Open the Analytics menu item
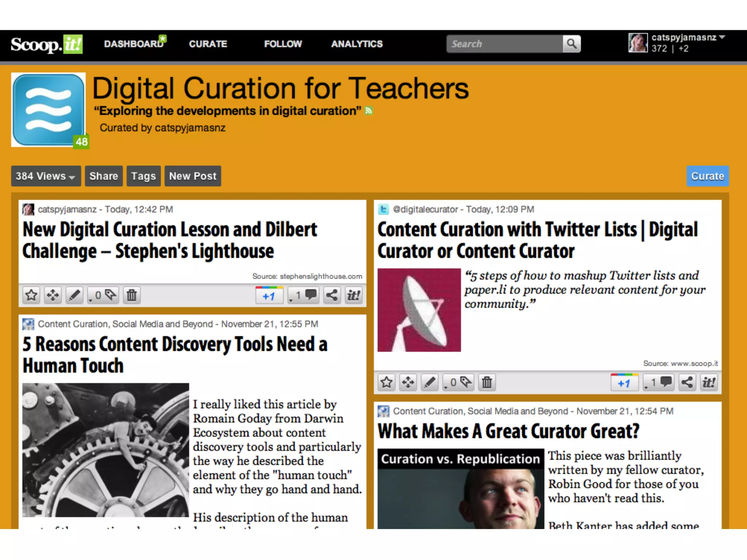 point(357,44)
